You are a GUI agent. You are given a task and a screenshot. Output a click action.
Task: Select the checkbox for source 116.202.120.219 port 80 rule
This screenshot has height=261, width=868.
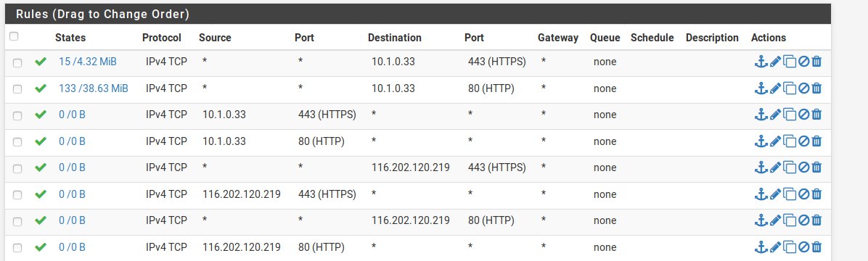pyautogui.click(x=17, y=248)
